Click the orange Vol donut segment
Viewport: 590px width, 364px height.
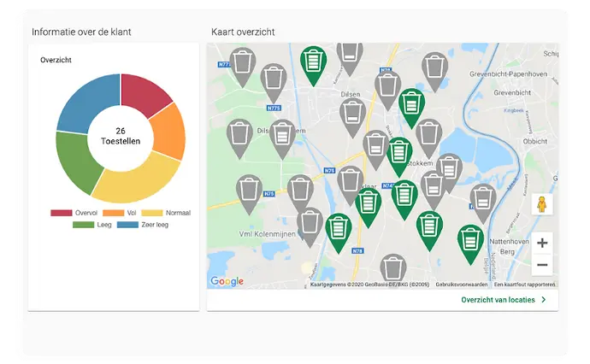169,132
